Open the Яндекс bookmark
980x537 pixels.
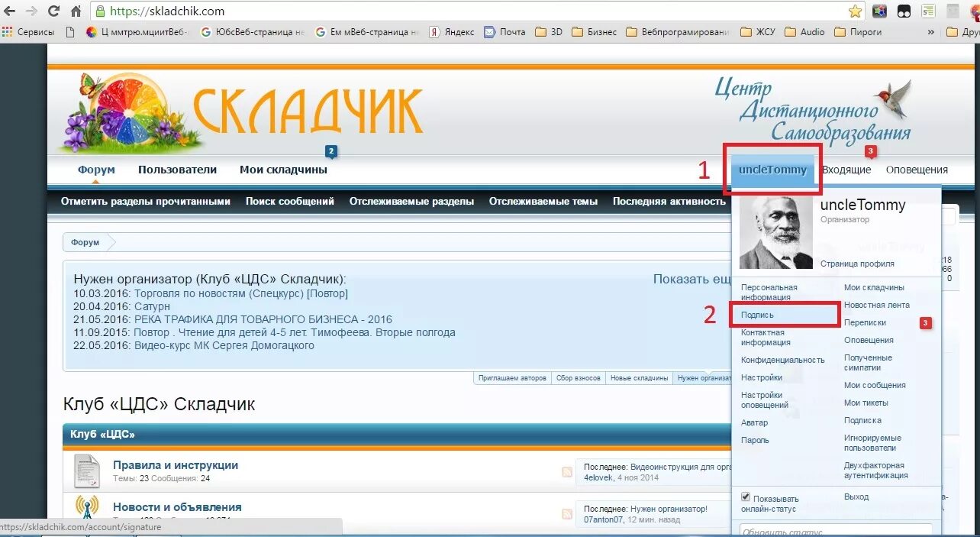(x=451, y=32)
